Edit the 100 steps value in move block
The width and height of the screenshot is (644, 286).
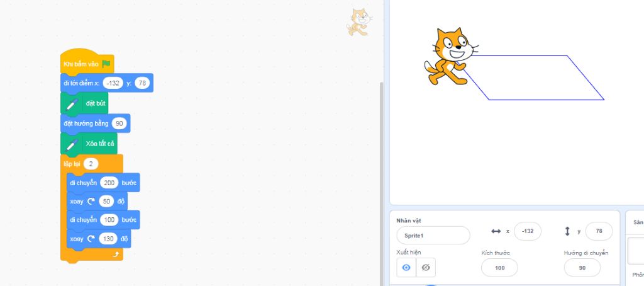[x=109, y=220]
